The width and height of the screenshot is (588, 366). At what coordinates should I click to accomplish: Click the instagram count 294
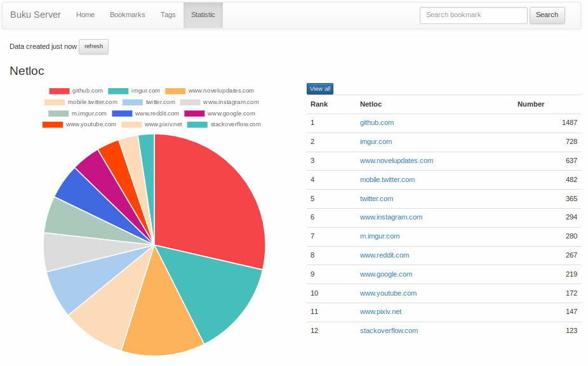click(571, 217)
